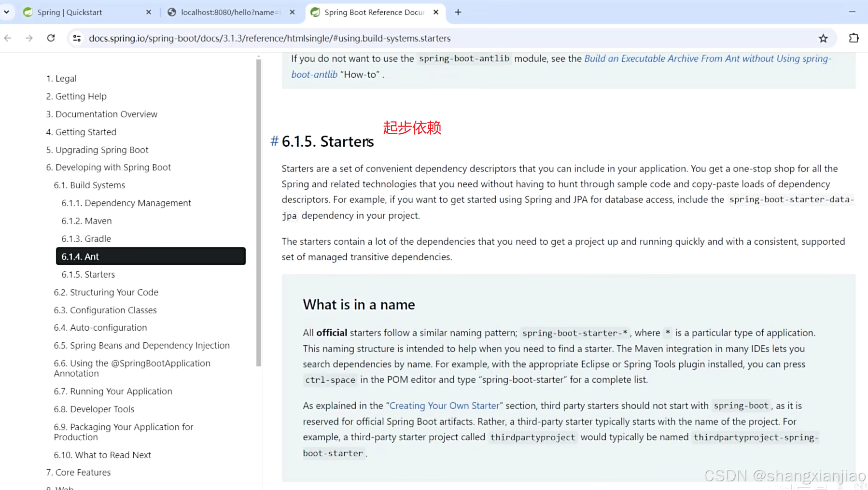Jump to 6.1.3. Gradle

pyautogui.click(x=86, y=238)
